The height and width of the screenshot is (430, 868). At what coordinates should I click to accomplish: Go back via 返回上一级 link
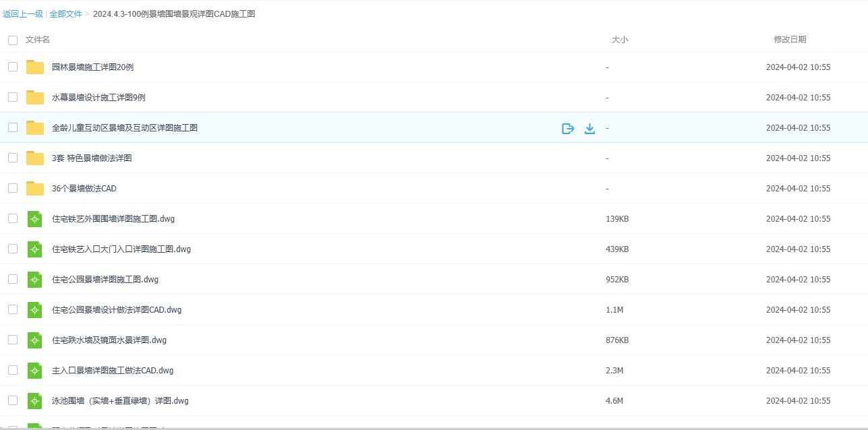23,13
